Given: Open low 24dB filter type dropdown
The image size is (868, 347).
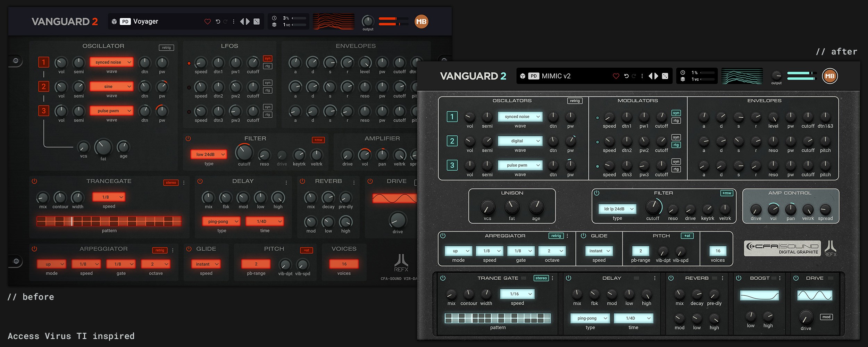Looking at the screenshot, I should [209, 154].
